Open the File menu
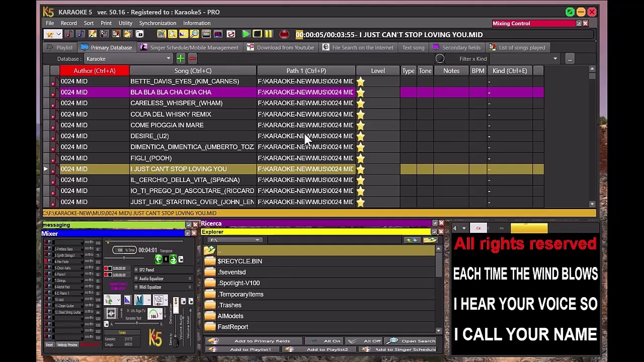The image size is (644, 362). click(x=50, y=23)
